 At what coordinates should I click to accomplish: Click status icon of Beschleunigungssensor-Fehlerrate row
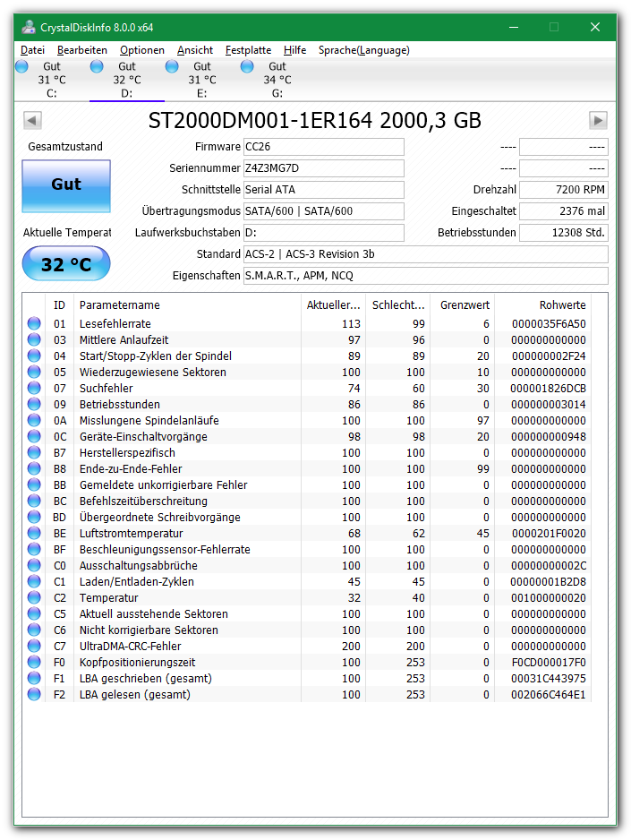(34, 549)
